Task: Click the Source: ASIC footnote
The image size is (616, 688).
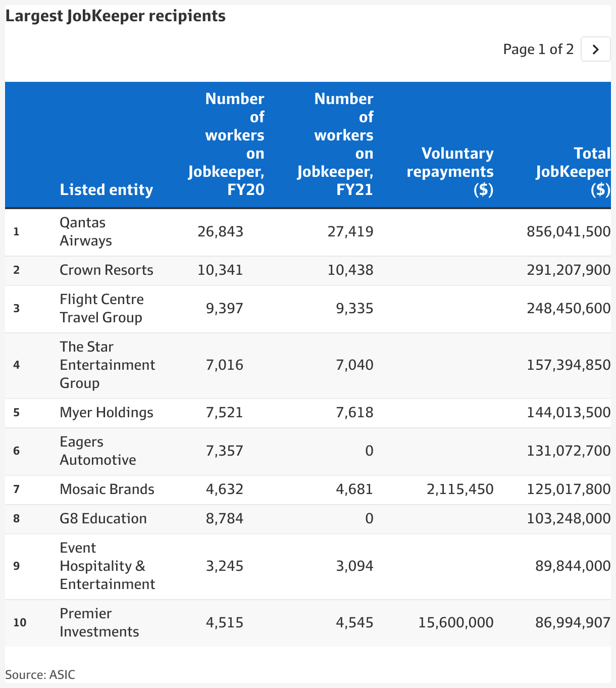Action: (40, 675)
